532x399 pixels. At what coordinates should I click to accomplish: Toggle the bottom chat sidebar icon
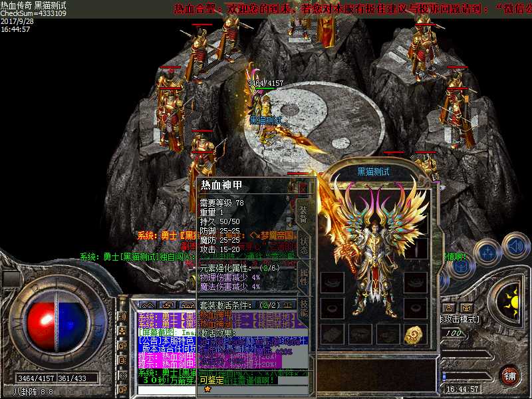122,390
